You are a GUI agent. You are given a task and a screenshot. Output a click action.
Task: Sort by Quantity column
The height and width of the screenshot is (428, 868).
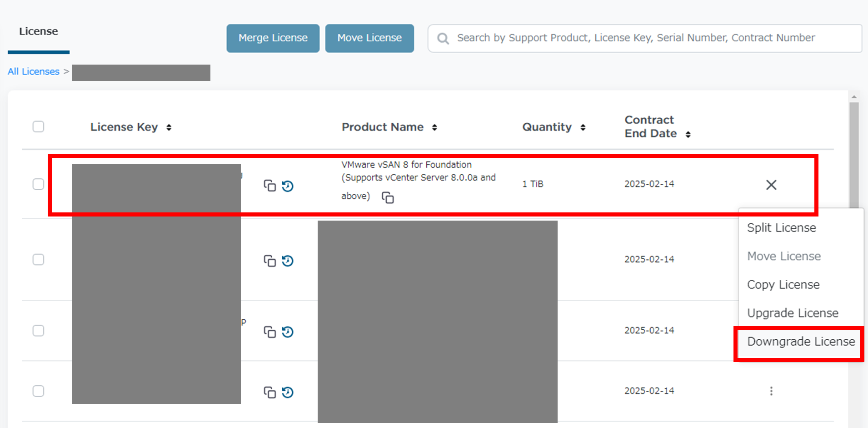(x=583, y=127)
